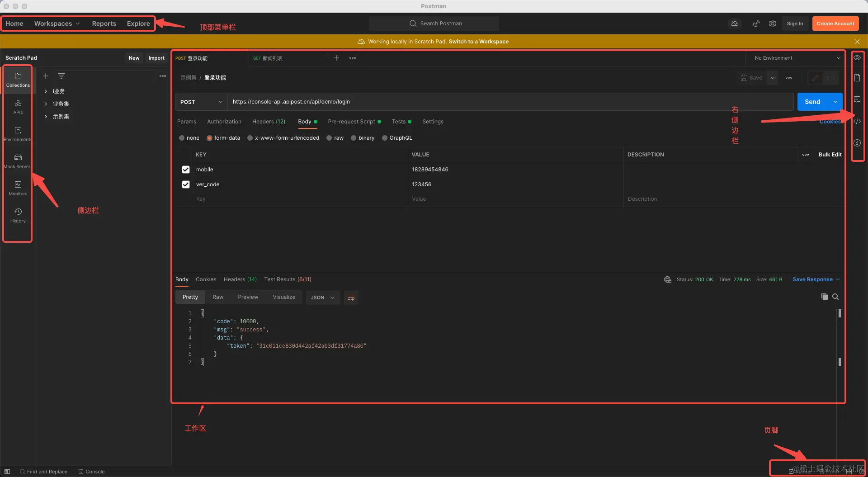The image size is (868, 477).
Task: Open the APIs sidebar panel
Action: [x=18, y=107]
